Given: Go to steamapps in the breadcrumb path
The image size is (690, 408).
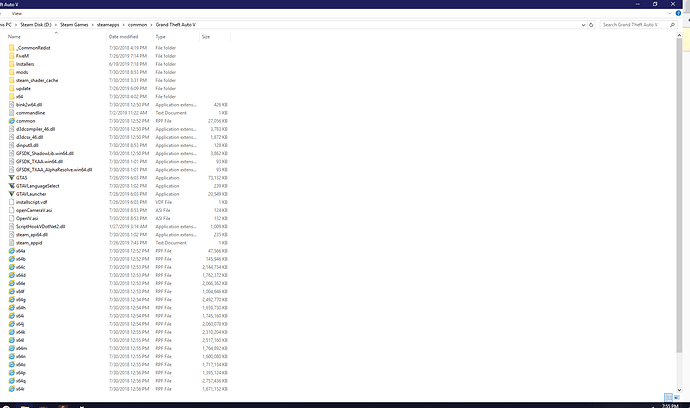Looking at the screenshot, I should pyautogui.click(x=111, y=25).
